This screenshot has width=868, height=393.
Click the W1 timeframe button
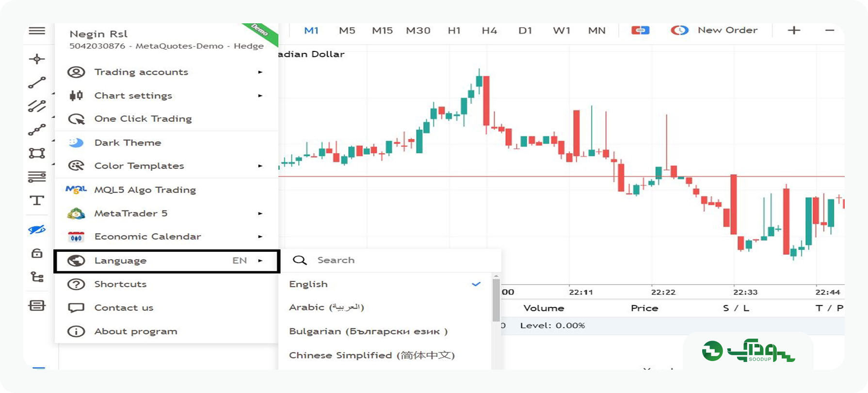[x=562, y=31]
